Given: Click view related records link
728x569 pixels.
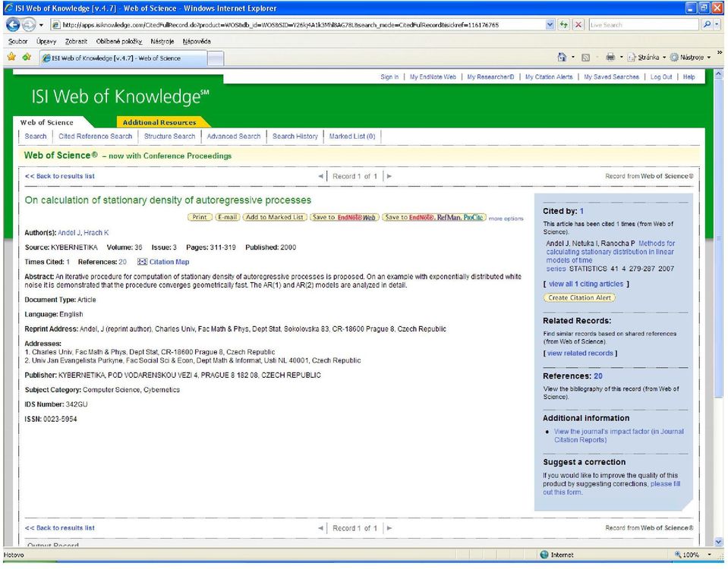Looking at the screenshot, I should [x=580, y=354].
